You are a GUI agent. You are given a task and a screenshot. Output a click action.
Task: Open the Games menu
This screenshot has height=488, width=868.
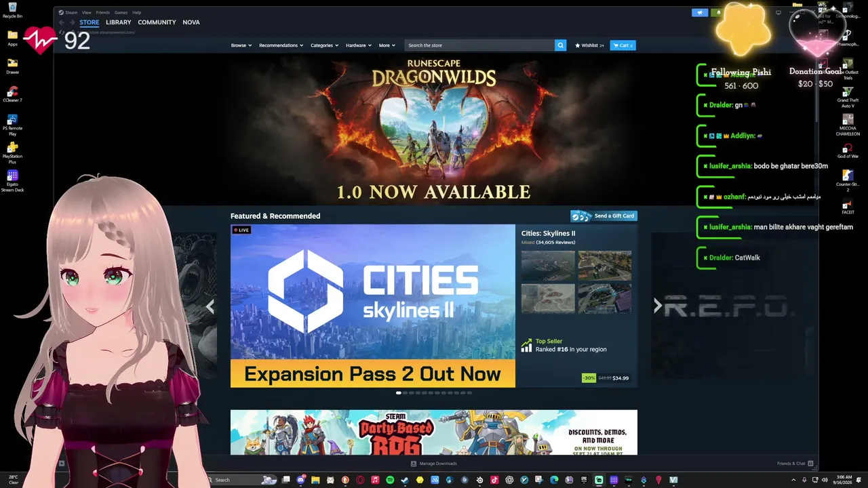tap(121, 12)
